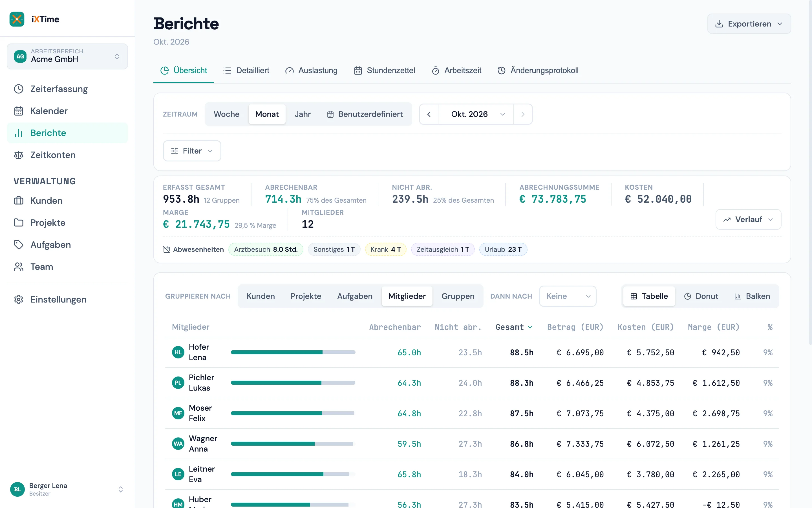Switch view to Balken chart
This screenshot has height=508, width=812.
752,296
